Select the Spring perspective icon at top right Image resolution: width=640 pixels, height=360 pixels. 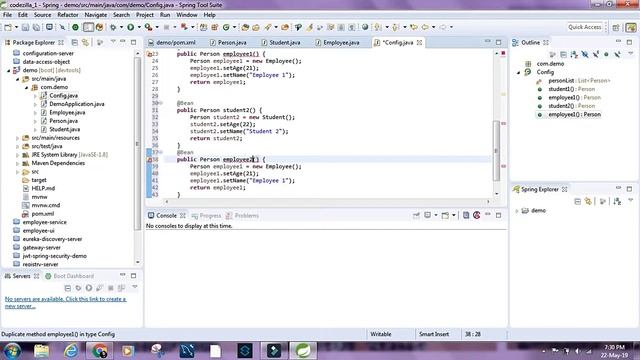coord(631,27)
